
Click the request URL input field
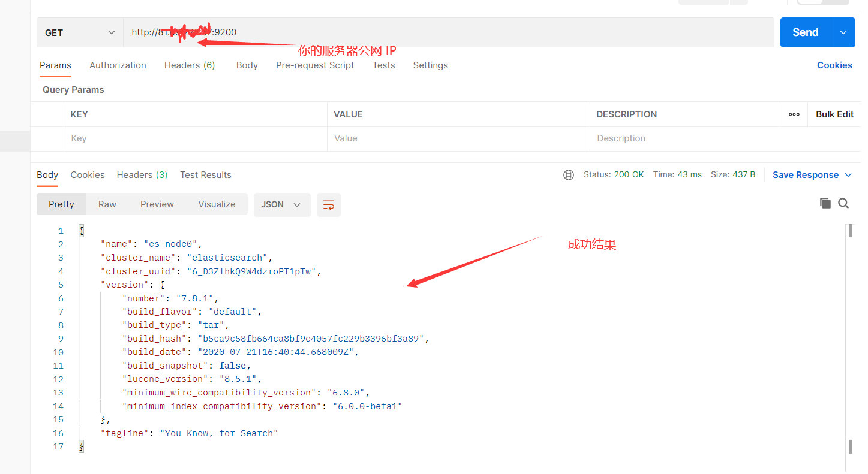pyautogui.click(x=449, y=32)
